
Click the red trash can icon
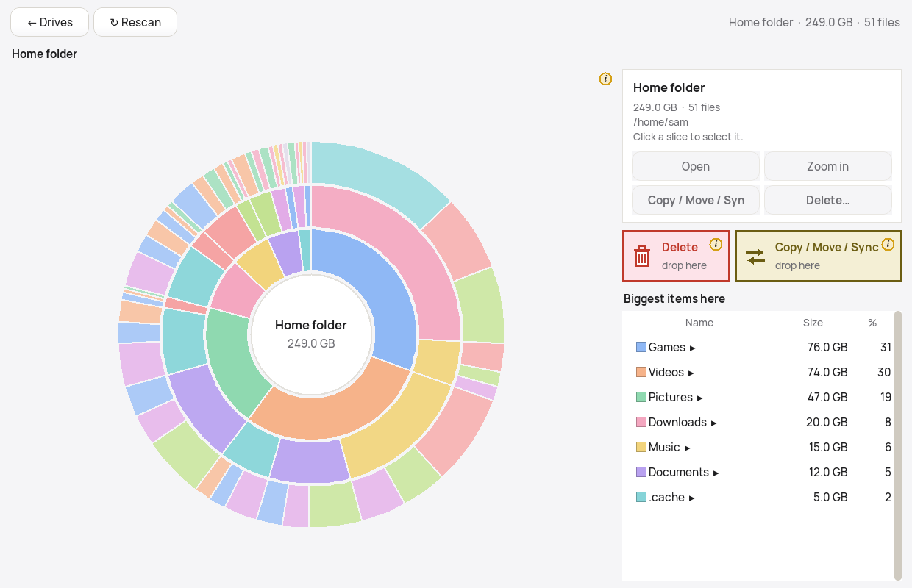tap(642, 256)
